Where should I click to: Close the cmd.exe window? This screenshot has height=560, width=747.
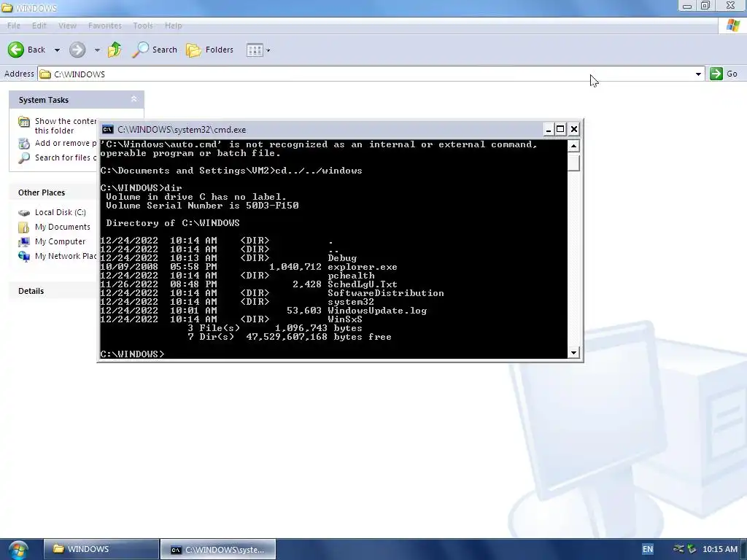pos(574,130)
